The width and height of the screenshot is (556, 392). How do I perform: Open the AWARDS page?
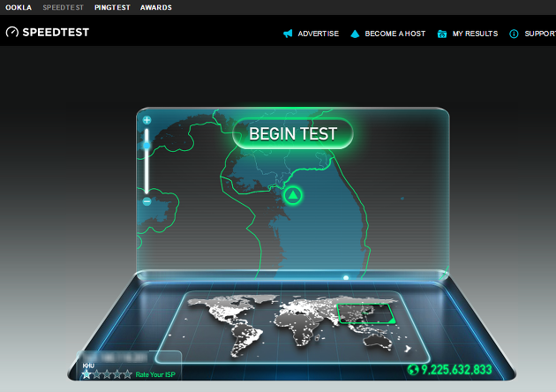tap(156, 7)
